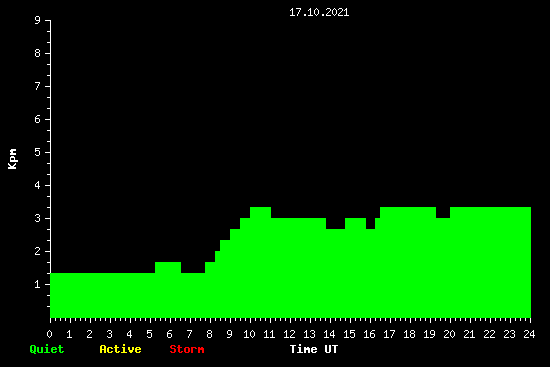
Task: Click the Kpm vertical axis label
Action: (x=12, y=159)
